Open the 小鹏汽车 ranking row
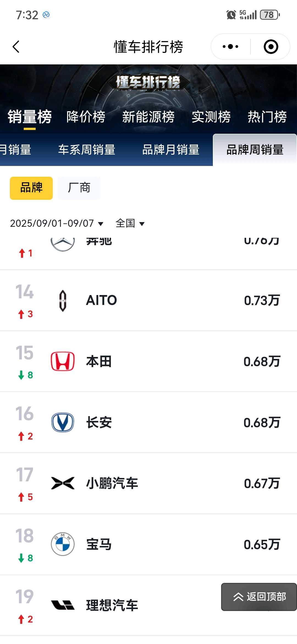 [148, 483]
